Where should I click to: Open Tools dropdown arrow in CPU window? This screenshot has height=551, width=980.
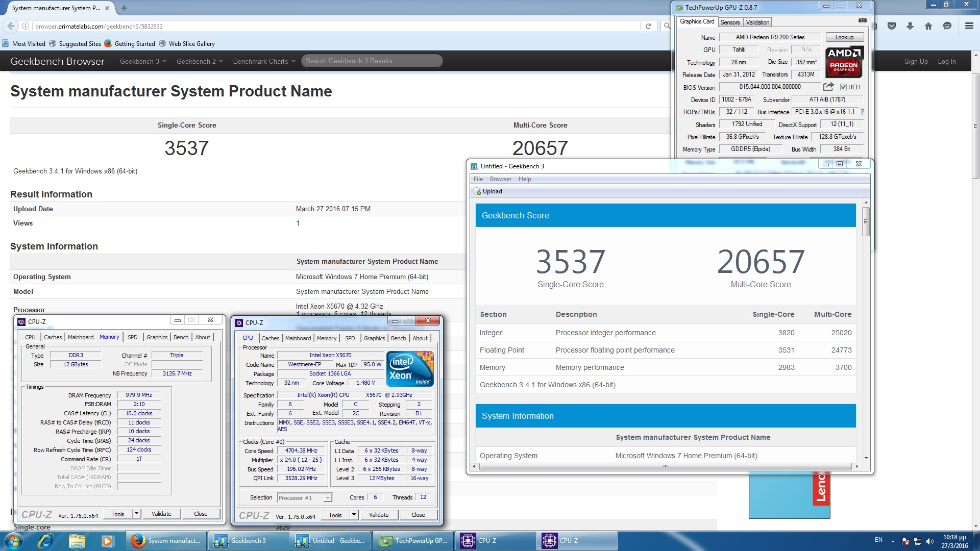[x=354, y=515]
